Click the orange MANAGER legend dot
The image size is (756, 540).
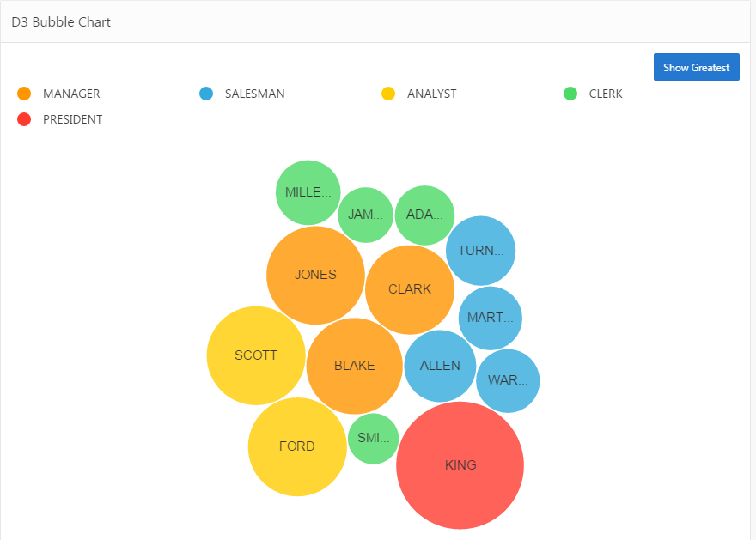23,93
